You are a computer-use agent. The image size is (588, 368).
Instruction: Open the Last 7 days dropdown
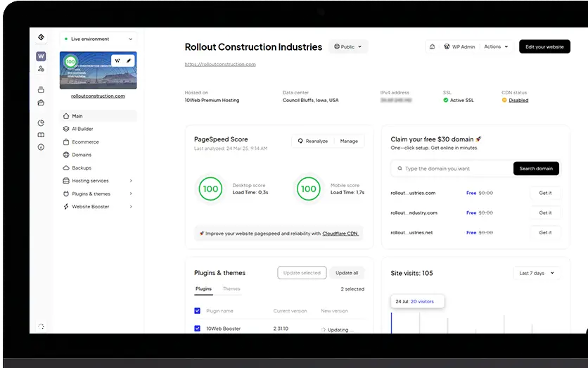pyautogui.click(x=537, y=273)
